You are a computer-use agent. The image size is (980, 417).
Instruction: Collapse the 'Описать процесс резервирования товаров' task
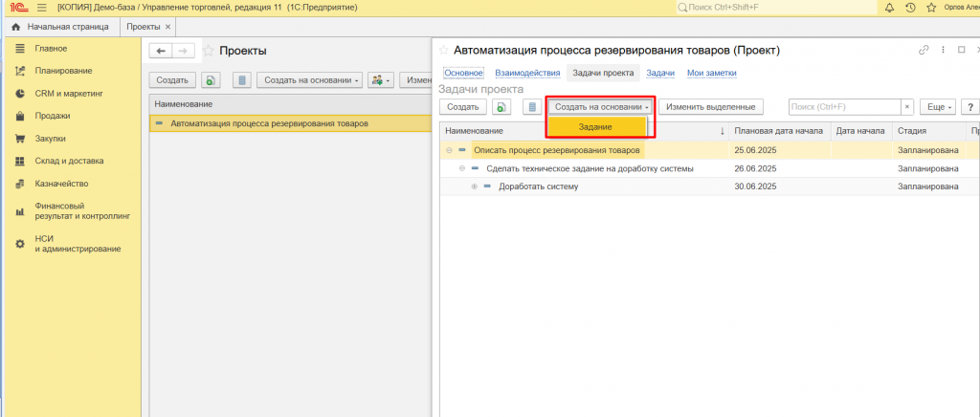(449, 150)
